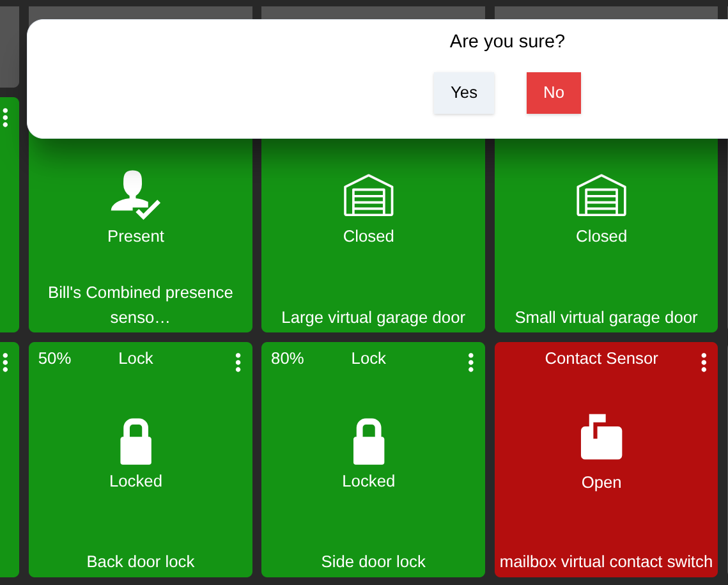Click the Small virtual garage door label
This screenshot has height=585, width=728.
[605, 317]
